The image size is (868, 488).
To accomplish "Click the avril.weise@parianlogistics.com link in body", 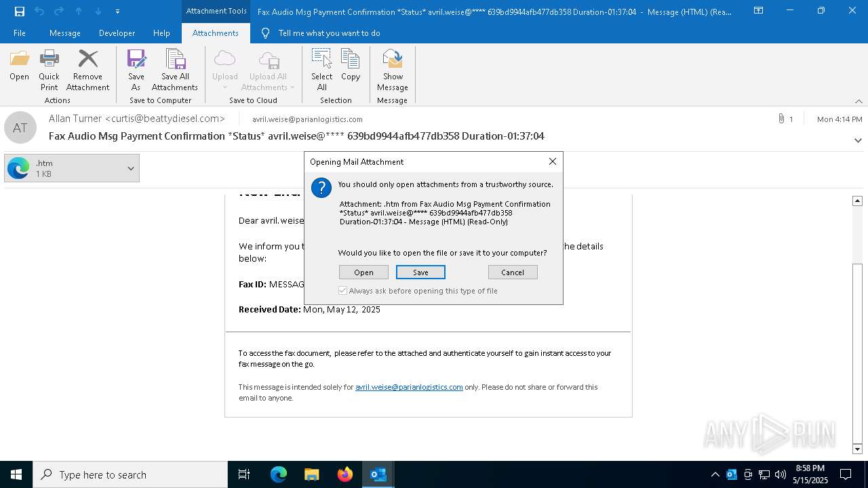I will pyautogui.click(x=409, y=387).
